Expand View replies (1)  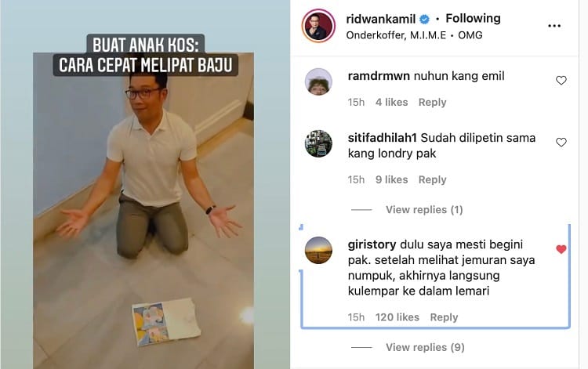pyautogui.click(x=424, y=210)
